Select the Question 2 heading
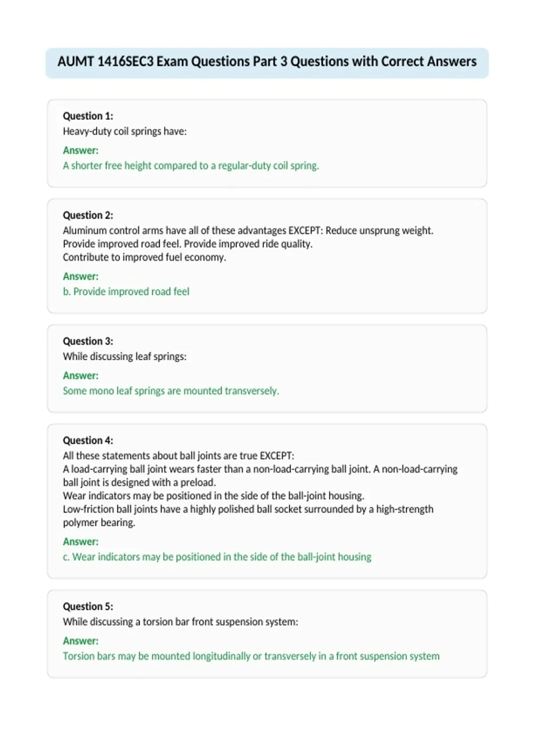The height and width of the screenshot is (756, 534). (x=88, y=215)
